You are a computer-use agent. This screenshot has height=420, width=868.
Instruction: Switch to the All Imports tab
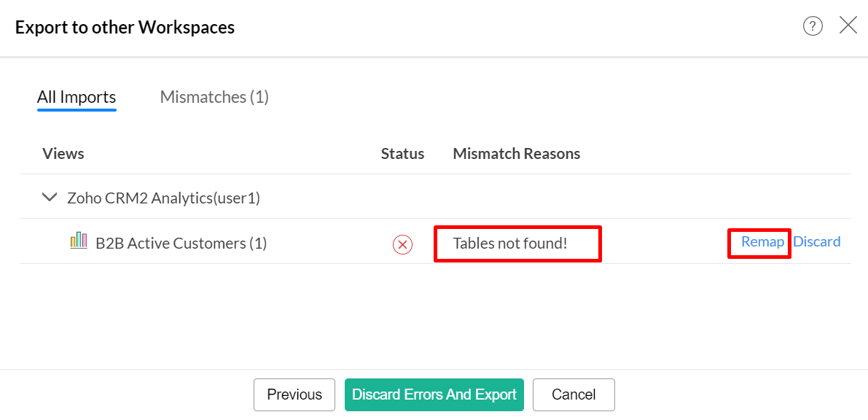[x=77, y=97]
